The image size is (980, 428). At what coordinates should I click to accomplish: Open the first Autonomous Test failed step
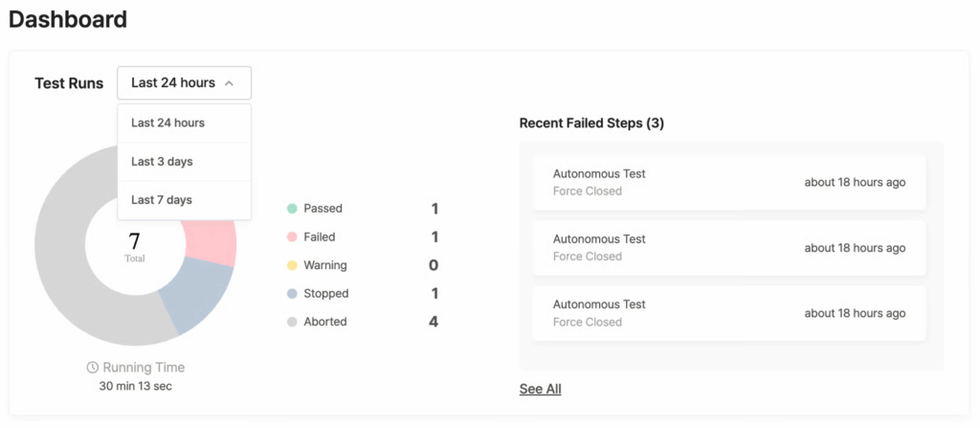click(728, 183)
